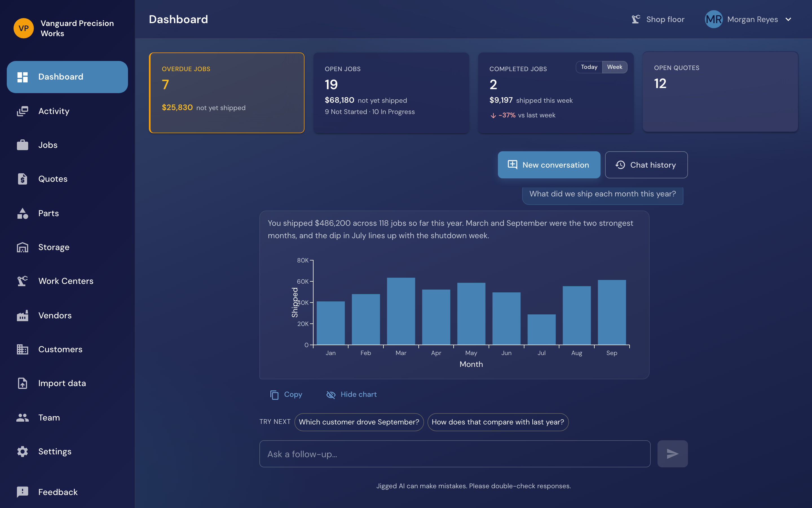The image size is (812, 508).
Task: Click the Settings gear icon
Action: tap(23, 452)
